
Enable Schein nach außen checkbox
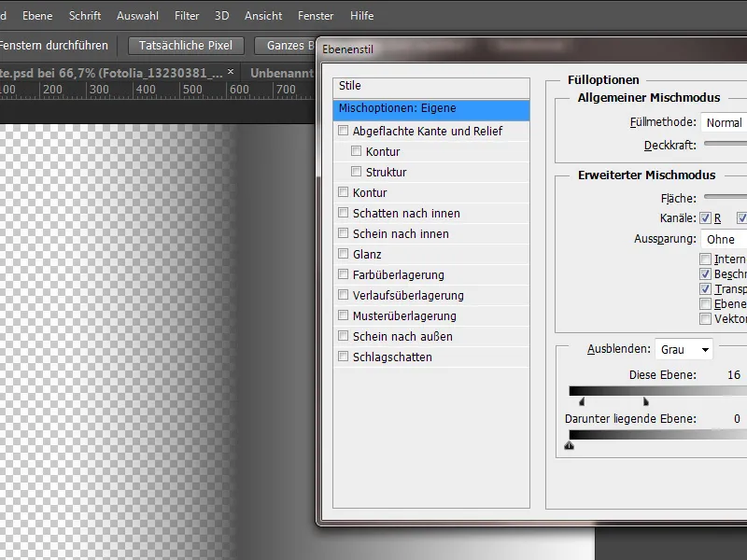pyautogui.click(x=343, y=335)
